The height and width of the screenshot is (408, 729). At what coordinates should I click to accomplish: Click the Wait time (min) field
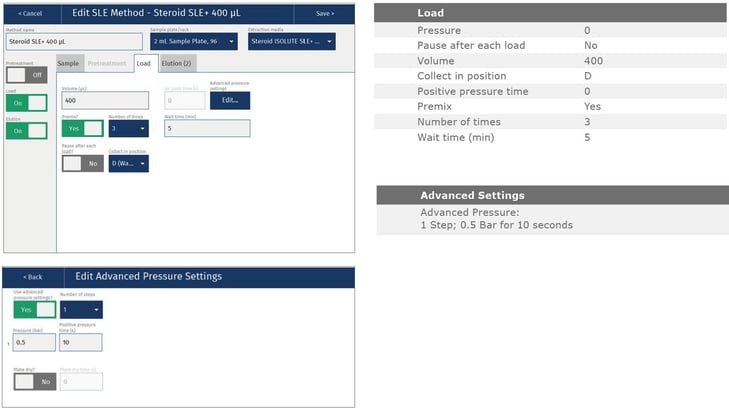(x=207, y=128)
